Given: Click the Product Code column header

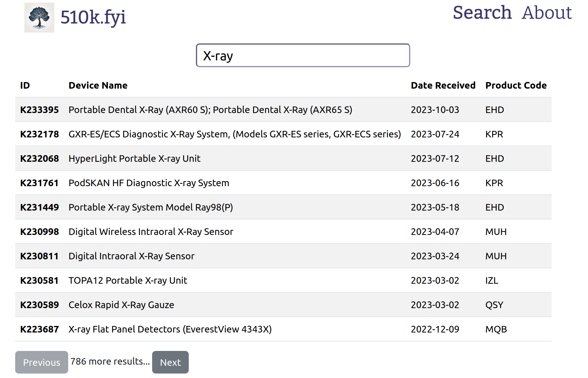Looking at the screenshot, I should coord(516,85).
